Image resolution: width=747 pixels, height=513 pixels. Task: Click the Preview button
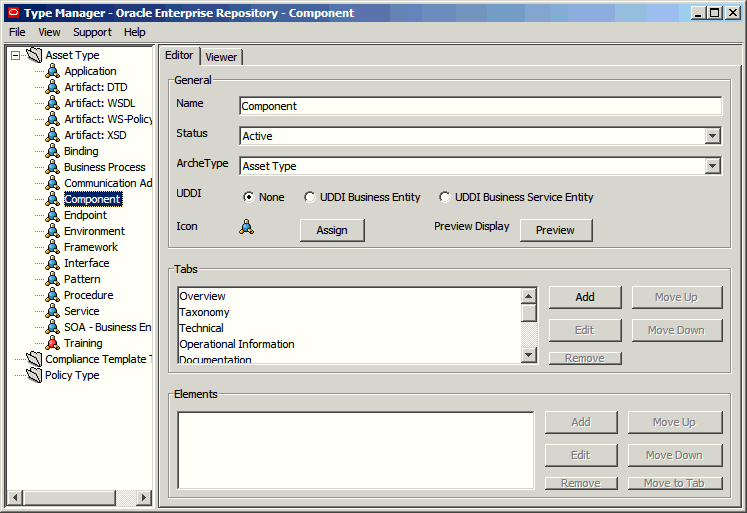556,230
